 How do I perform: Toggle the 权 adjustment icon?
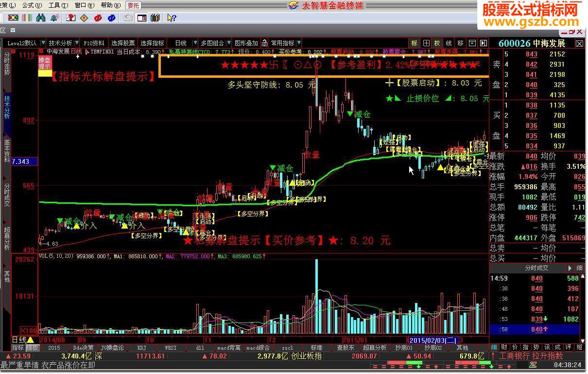point(437,43)
